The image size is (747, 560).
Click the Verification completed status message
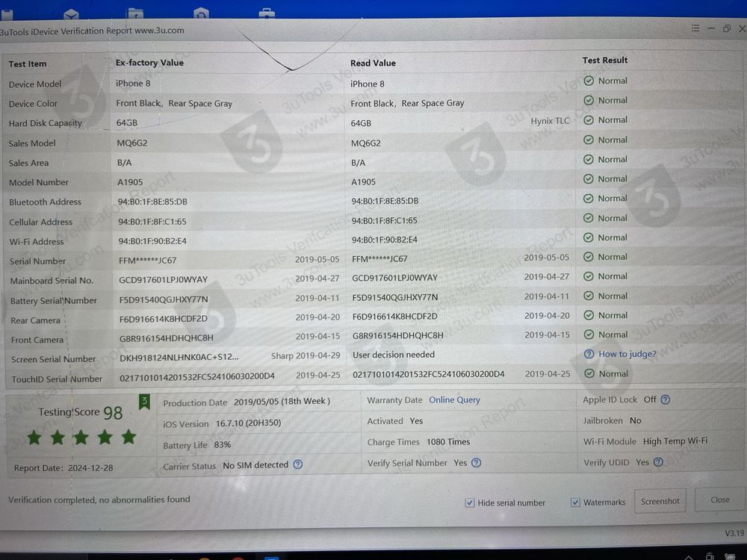[99, 500]
